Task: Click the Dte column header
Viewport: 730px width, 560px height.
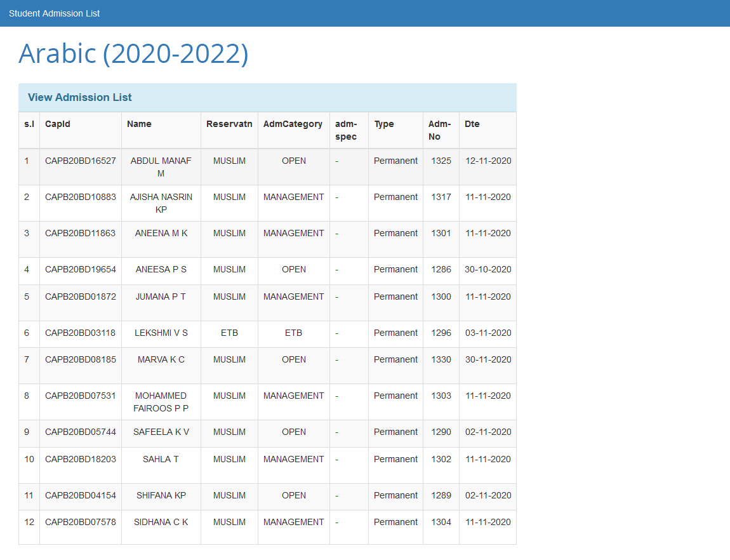Action: point(472,124)
